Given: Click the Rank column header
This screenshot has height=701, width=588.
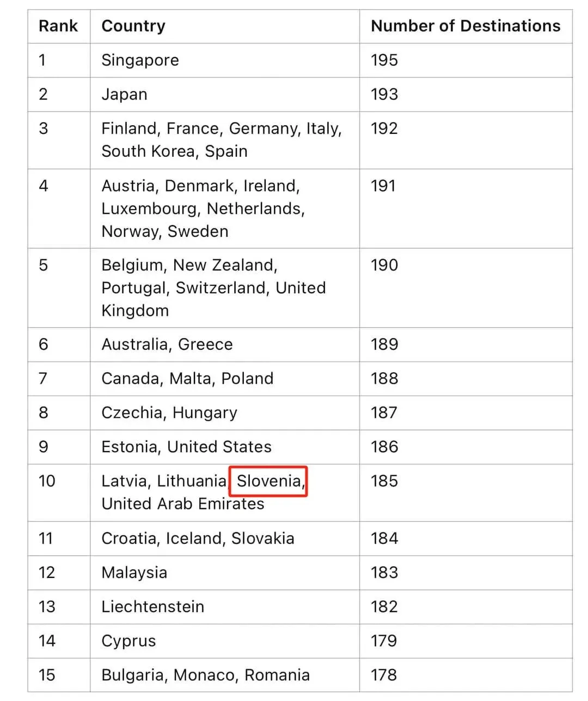Looking at the screenshot, I should pos(59,26).
